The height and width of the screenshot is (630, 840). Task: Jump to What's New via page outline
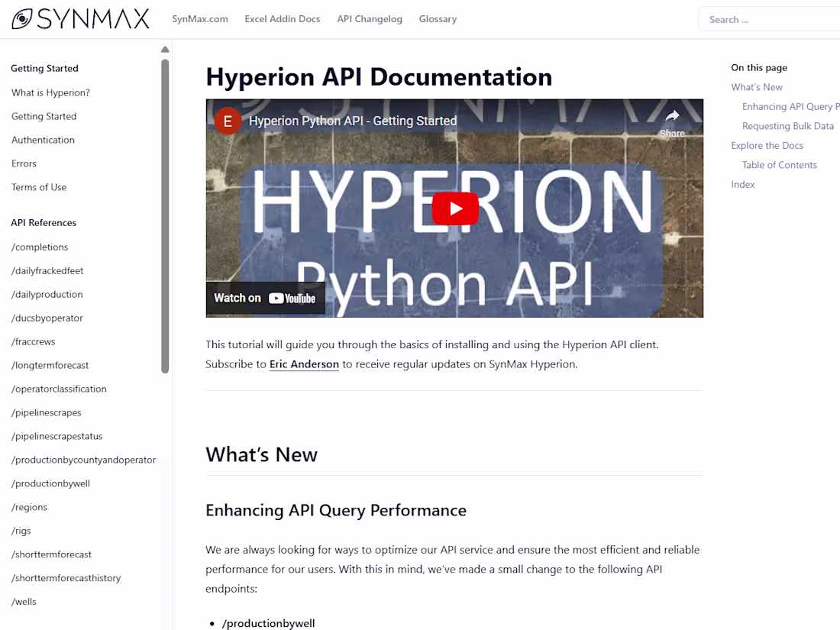pyautogui.click(x=756, y=87)
